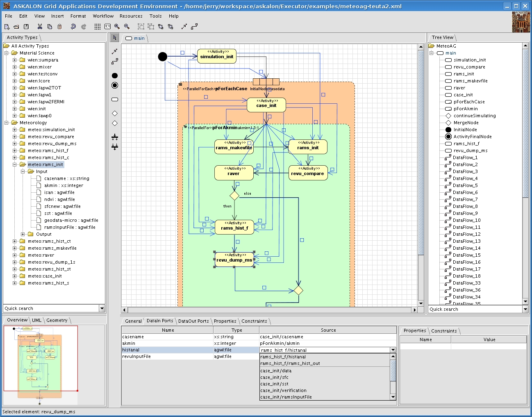
Task: Pick the rounded rectangle activity tool
Action: (115, 99)
